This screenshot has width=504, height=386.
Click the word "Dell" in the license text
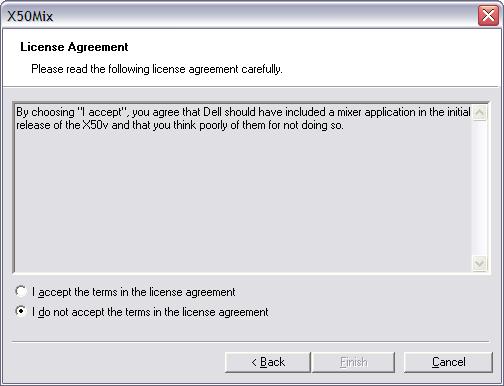[212, 112]
